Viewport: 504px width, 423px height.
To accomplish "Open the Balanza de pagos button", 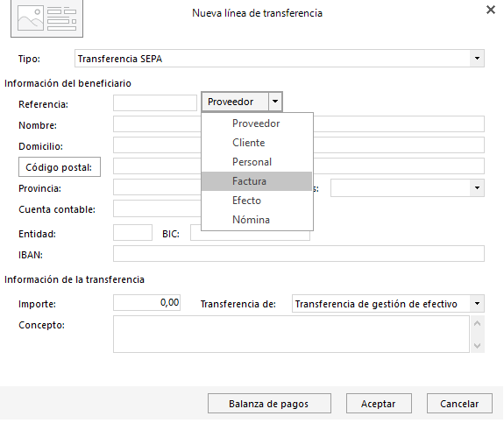I will coord(269,404).
